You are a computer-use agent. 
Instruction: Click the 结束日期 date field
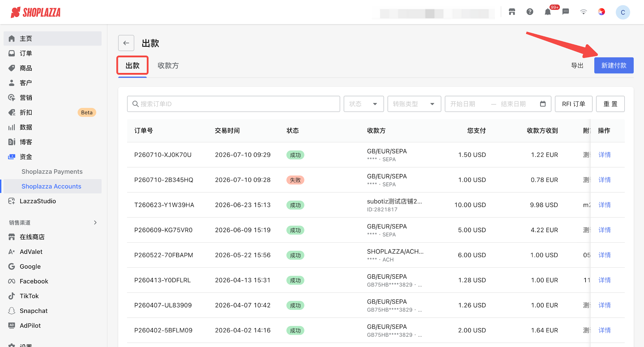click(513, 104)
